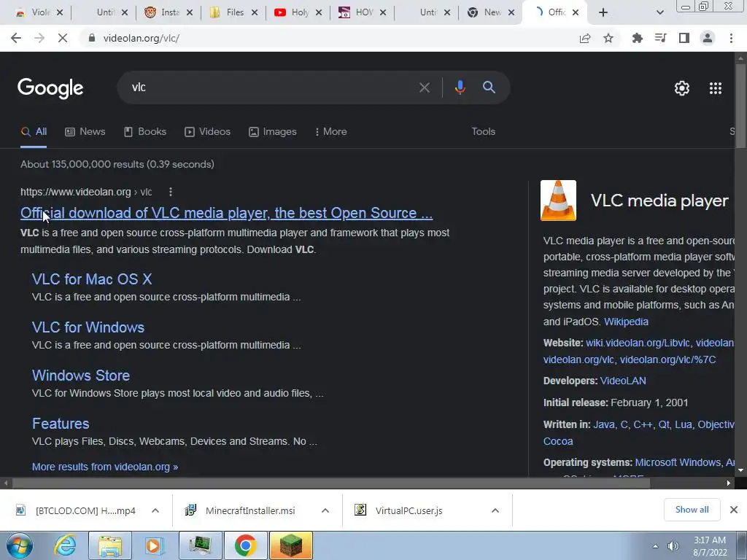Click the volume speaker in system tray
The image size is (747, 560).
673,546
